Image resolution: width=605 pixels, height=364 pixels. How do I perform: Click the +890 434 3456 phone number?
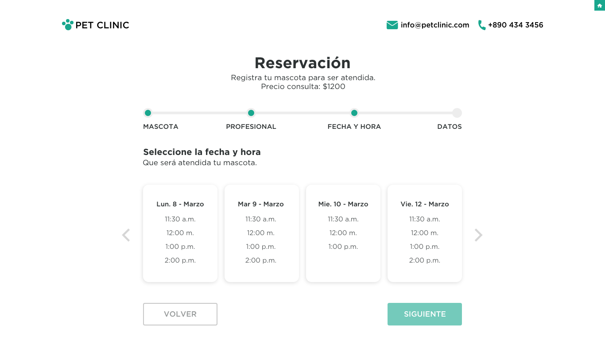pyautogui.click(x=516, y=25)
